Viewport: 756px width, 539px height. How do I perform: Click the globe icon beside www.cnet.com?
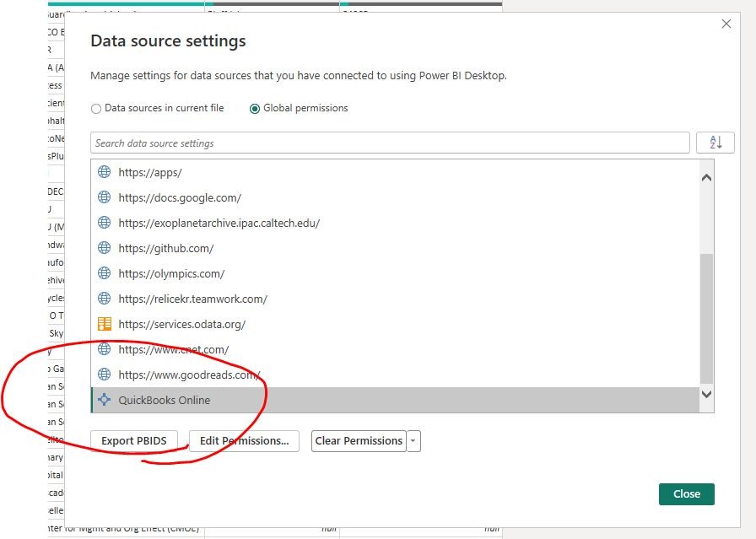click(104, 348)
